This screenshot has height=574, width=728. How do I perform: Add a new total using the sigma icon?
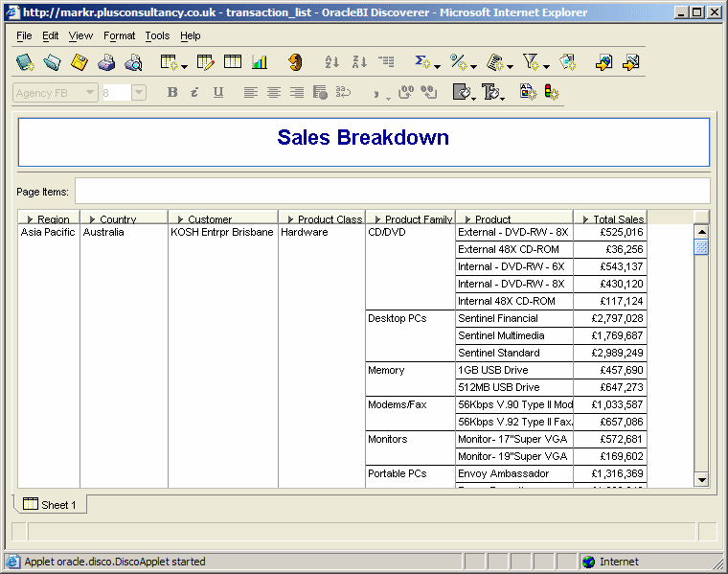(422, 61)
